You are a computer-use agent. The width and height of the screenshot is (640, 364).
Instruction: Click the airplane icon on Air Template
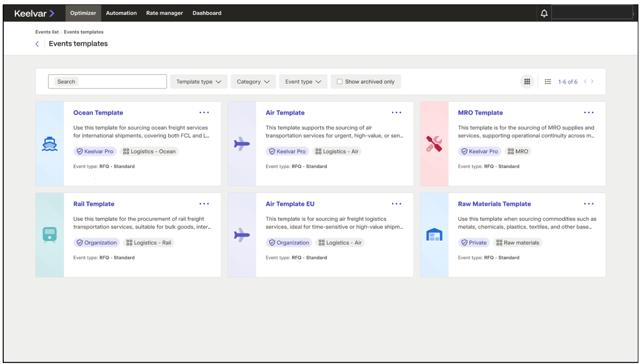click(242, 144)
